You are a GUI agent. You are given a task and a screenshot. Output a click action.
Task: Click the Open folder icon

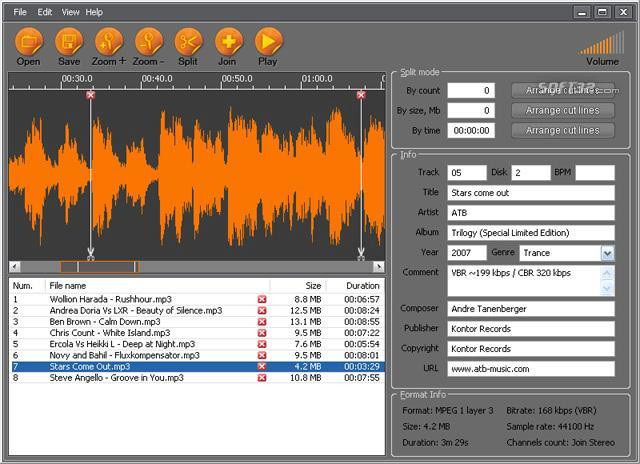(29, 42)
